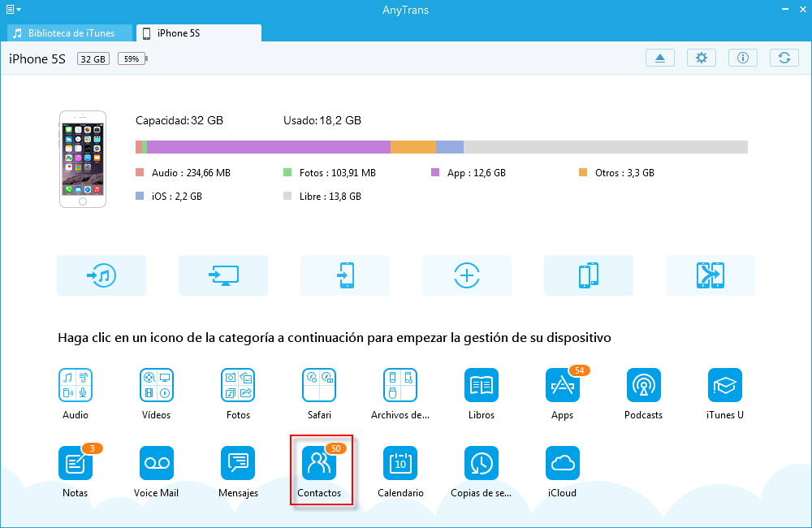812x528 pixels.
Task: Select the iPhone 5S tab
Action: pos(199,33)
